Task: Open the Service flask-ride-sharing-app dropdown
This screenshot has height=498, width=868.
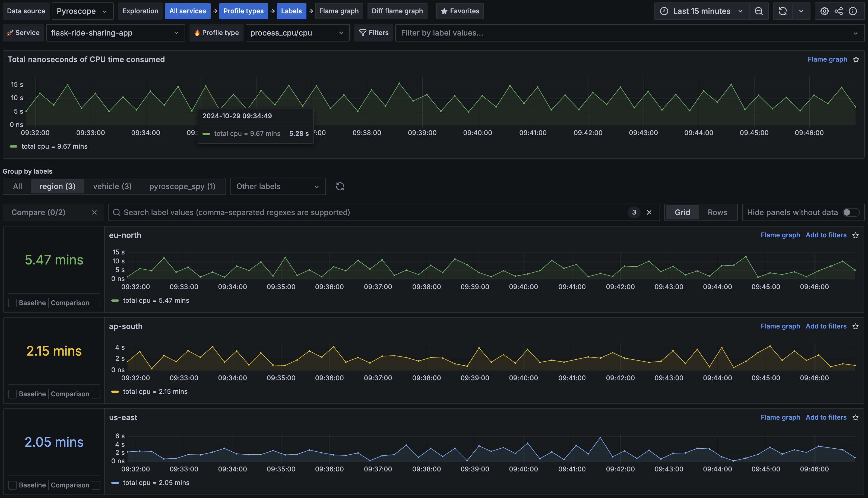Action: pos(115,33)
